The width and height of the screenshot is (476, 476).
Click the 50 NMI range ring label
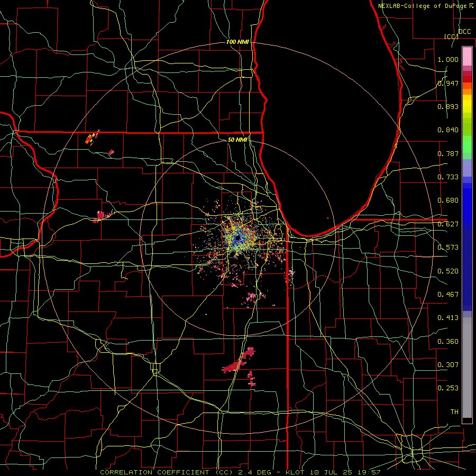(x=237, y=140)
